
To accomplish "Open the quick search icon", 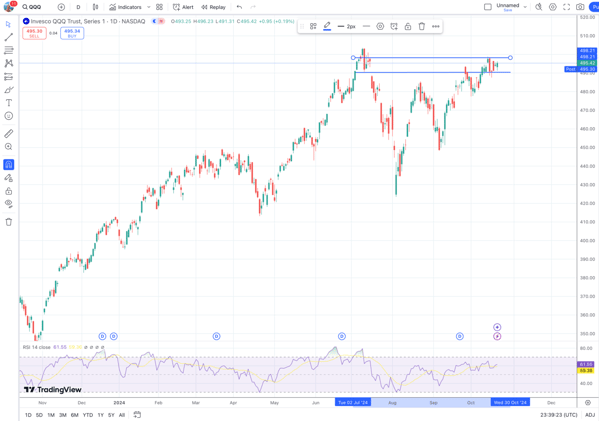I will (539, 7).
